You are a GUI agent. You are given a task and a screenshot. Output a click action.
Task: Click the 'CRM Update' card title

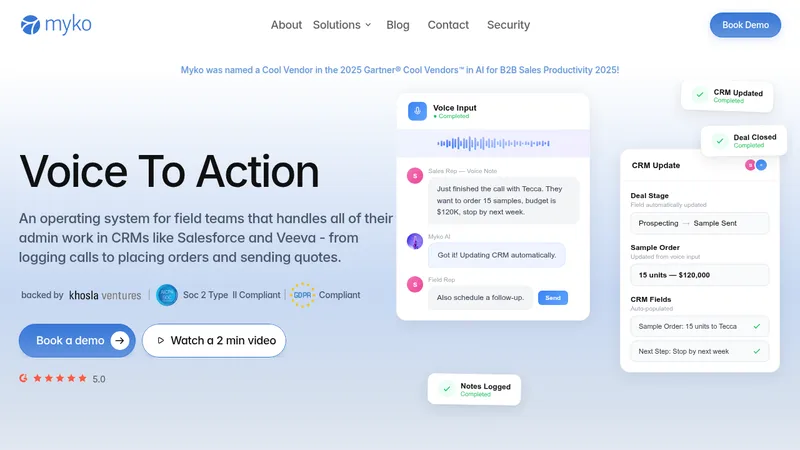tap(656, 165)
